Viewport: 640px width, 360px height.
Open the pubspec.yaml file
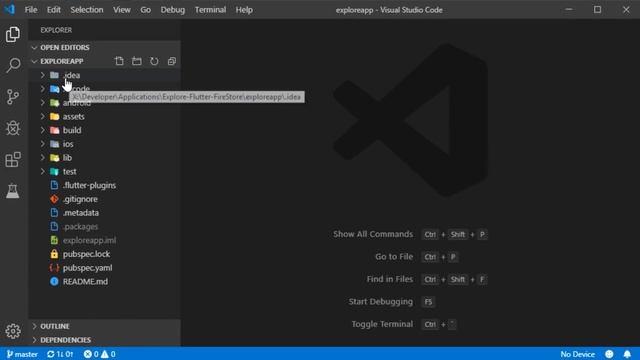[87, 268]
